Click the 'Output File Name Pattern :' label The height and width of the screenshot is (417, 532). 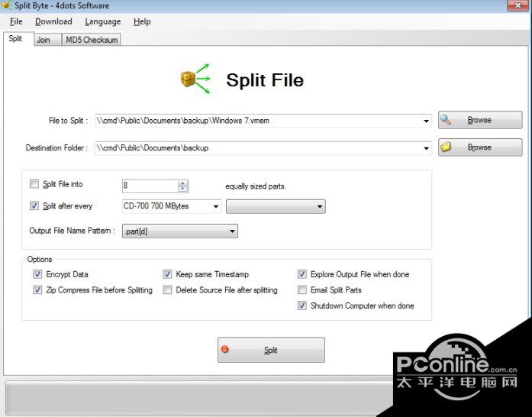[x=72, y=231]
